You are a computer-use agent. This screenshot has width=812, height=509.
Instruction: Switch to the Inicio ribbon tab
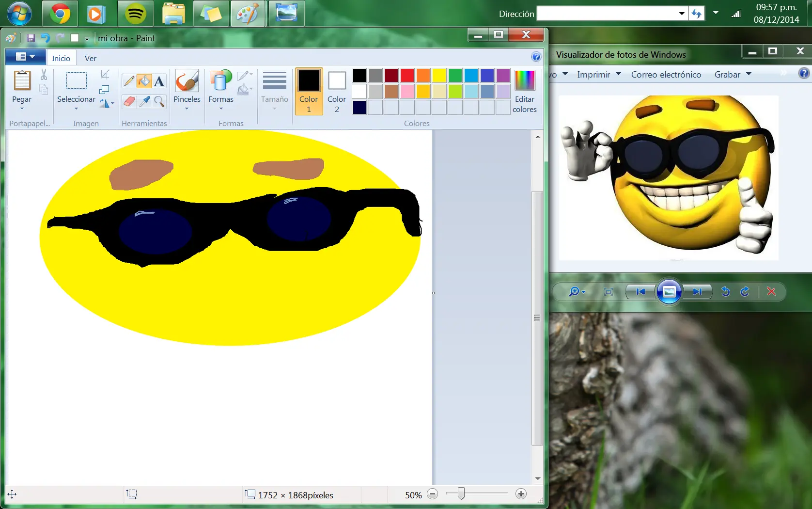tap(61, 58)
